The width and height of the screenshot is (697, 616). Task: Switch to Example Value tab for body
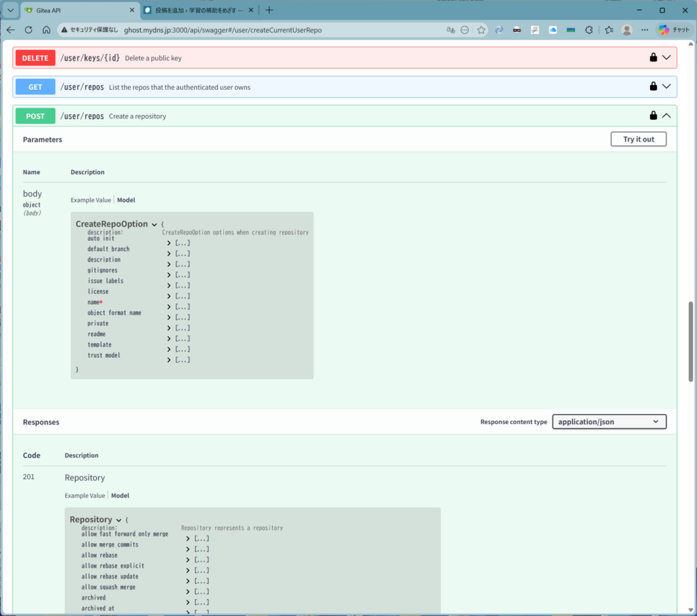coord(91,200)
